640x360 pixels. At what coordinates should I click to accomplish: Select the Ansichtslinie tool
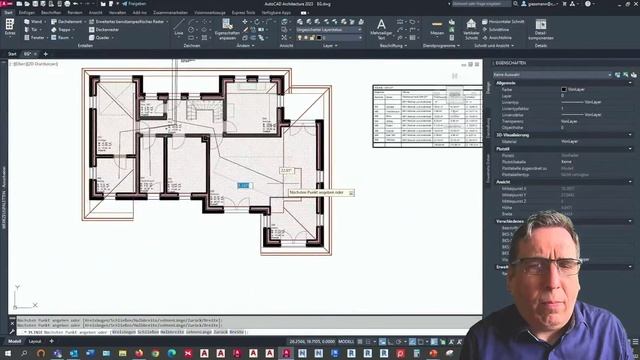tap(497, 38)
